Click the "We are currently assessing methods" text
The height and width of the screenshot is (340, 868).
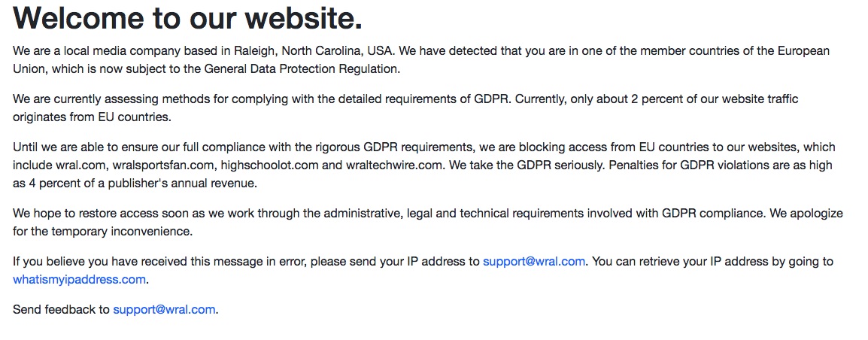pyautogui.click(x=111, y=99)
